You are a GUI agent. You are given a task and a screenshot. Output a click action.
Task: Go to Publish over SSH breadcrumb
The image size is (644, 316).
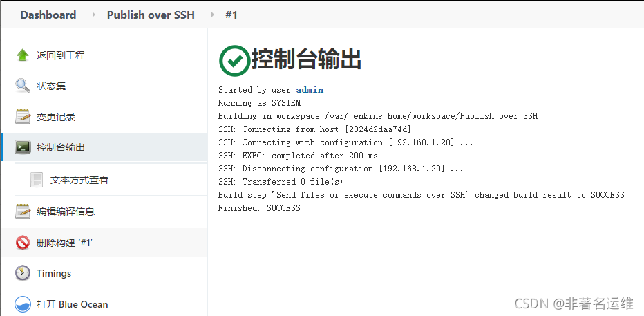coord(151,15)
